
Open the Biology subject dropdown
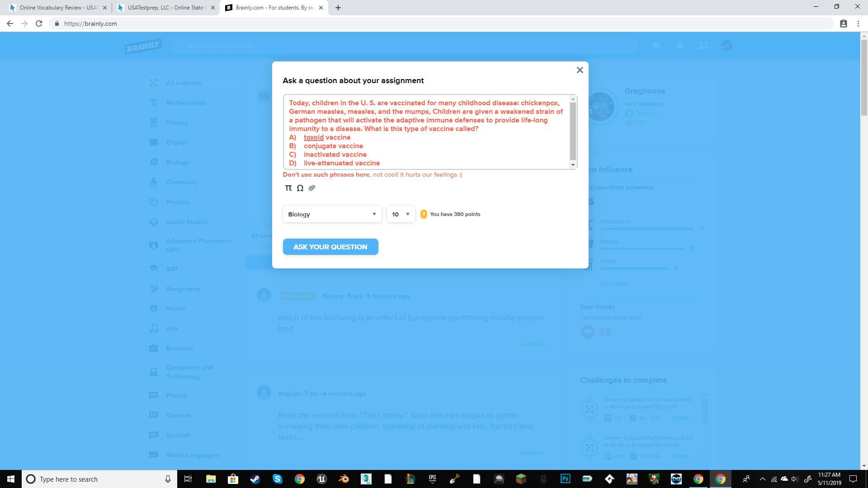tap(332, 214)
